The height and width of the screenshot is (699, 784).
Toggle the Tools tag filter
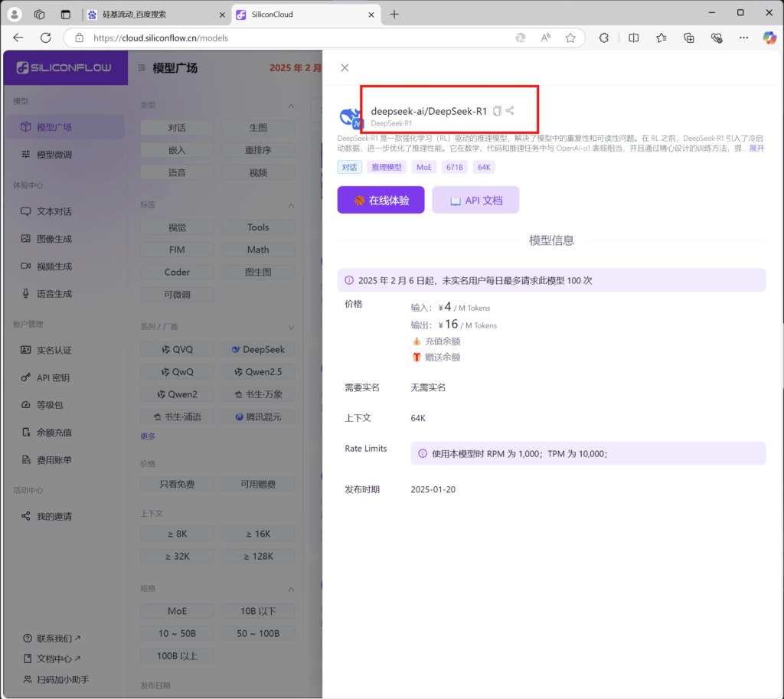[x=258, y=227]
